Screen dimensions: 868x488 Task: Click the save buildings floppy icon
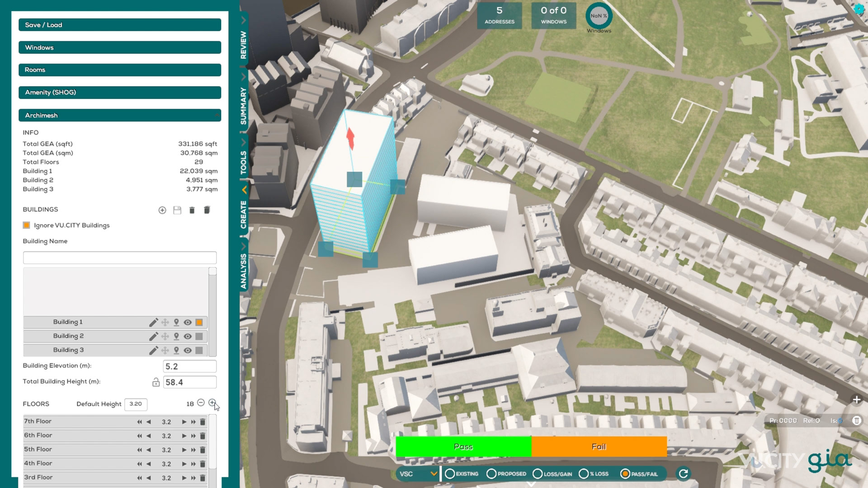click(x=177, y=210)
